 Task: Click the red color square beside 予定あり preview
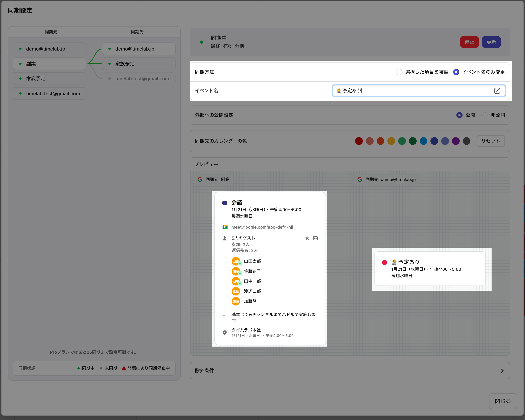point(385,262)
